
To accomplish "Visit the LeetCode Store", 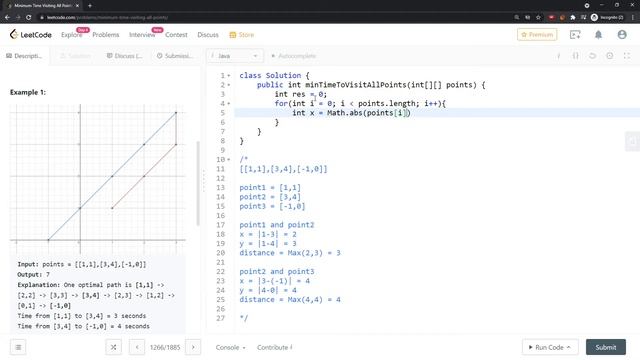I will pos(242,35).
